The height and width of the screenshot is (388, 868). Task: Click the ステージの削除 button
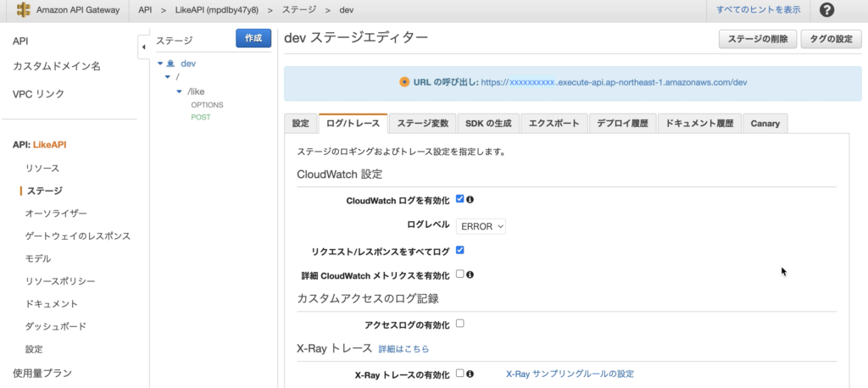(x=758, y=39)
